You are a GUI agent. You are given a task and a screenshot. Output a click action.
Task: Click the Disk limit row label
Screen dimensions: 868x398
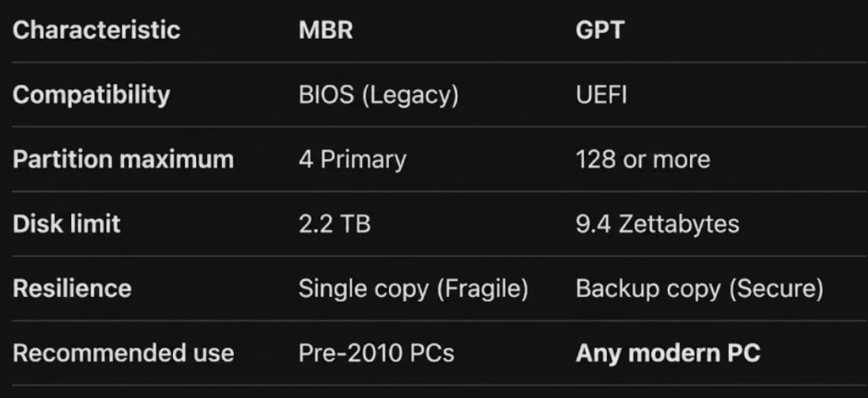66,224
